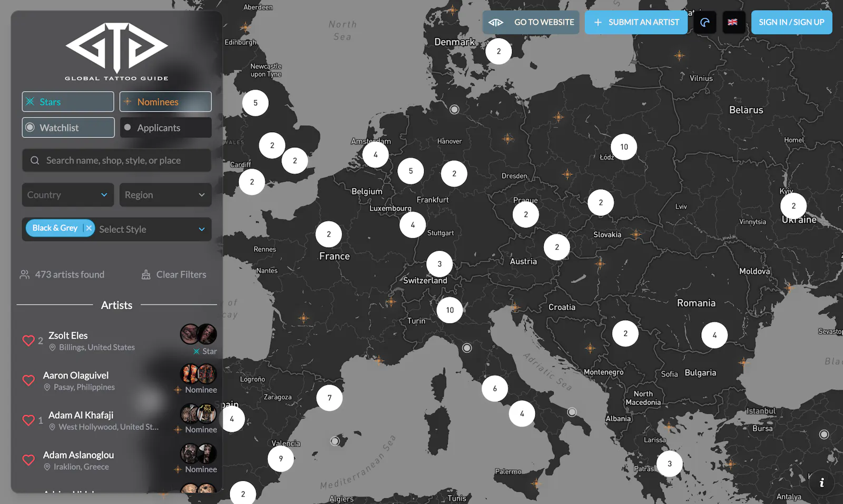Select the nominee marker near Montenegro

point(590,348)
